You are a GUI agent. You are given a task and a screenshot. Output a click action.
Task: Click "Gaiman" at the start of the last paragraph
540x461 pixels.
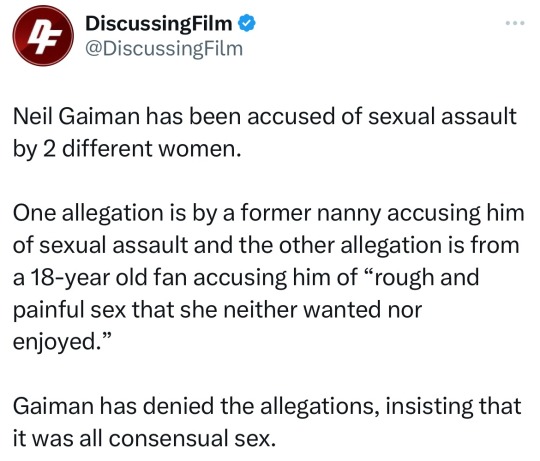[x=53, y=406]
